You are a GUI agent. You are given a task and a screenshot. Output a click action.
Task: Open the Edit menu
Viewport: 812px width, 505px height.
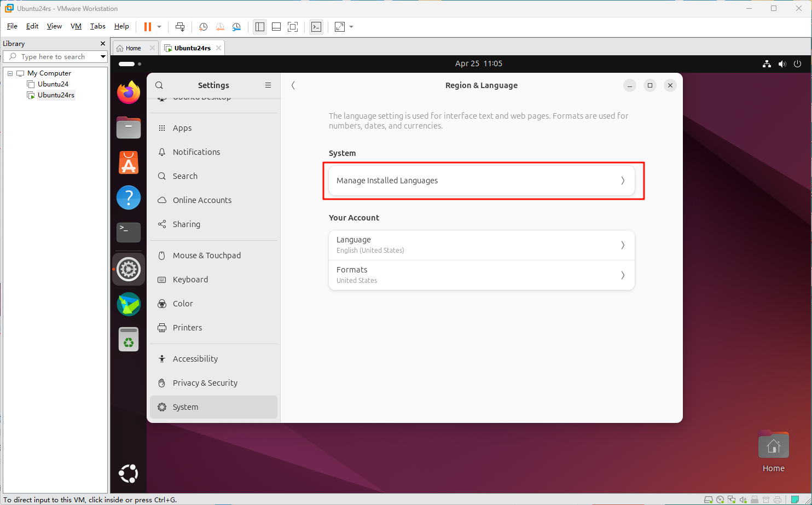[32, 26]
